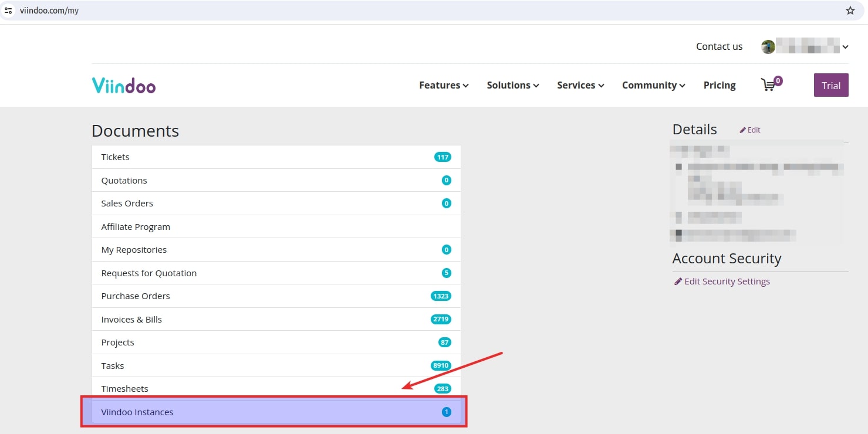Expand the Community menu
Screen dimensions: 868x434
654,85
